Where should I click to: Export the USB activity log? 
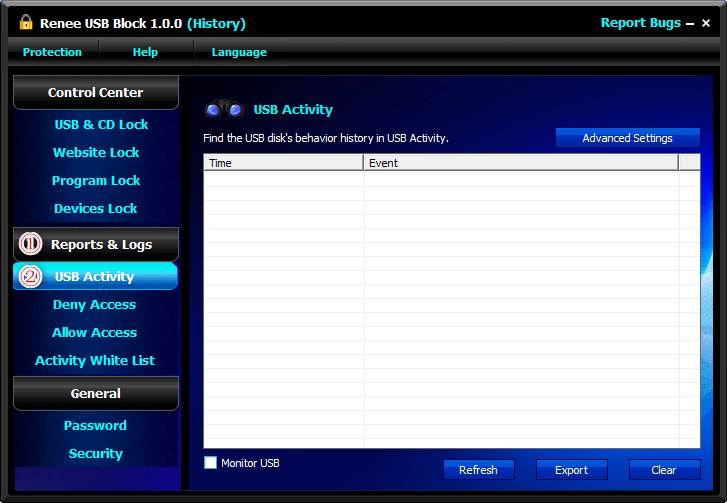tap(572, 470)
